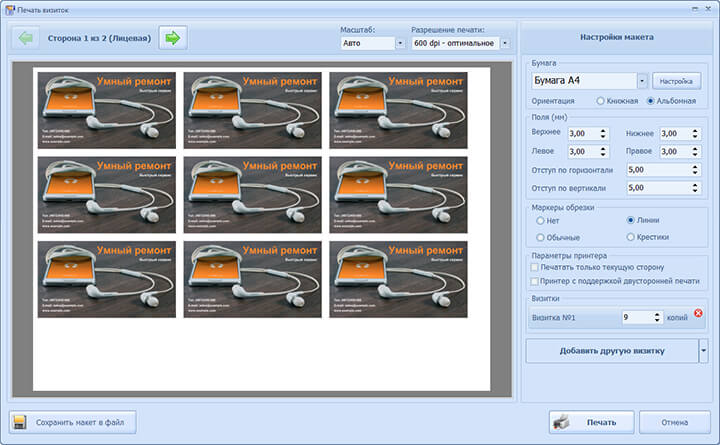Viewport: 720px width, 445px height.
Task: Toggle Принтер с поддержкой двусторонней печати
Action: 535,281
